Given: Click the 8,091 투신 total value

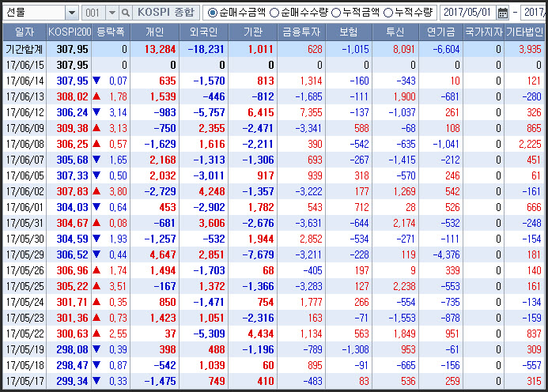Looking at the screenshot, I should pyautogui.click(x=404, y=49).
